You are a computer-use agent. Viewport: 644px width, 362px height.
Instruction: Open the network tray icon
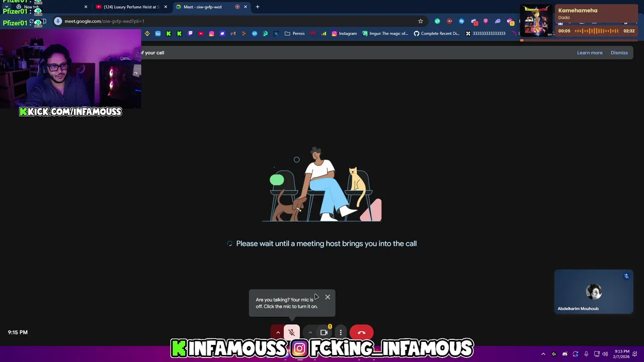(597, 354)
